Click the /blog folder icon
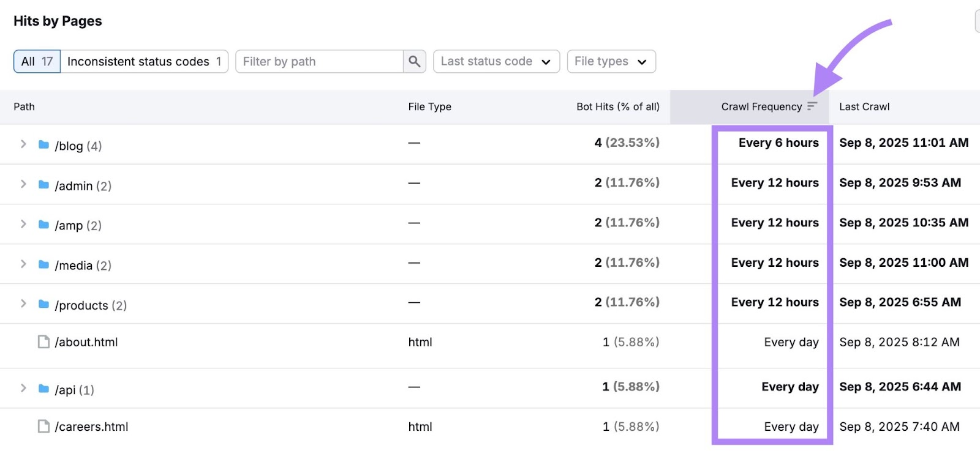 coord(43,145)
